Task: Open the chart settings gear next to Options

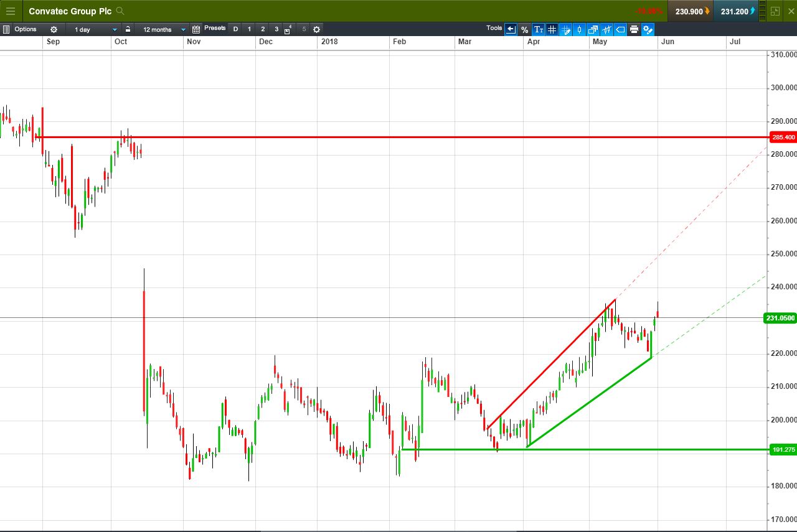Action: pyautogui.click(x=54, y=29)
